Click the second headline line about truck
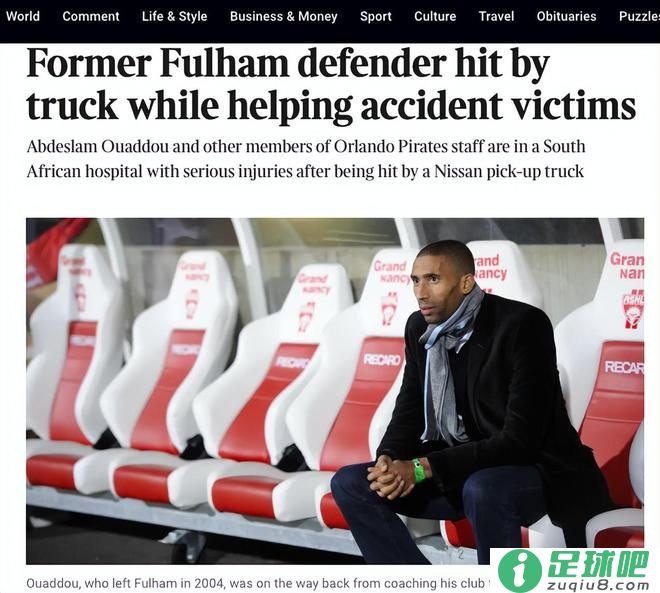The height and width of the screenshot is (593, 660). (x=331, y=105)
